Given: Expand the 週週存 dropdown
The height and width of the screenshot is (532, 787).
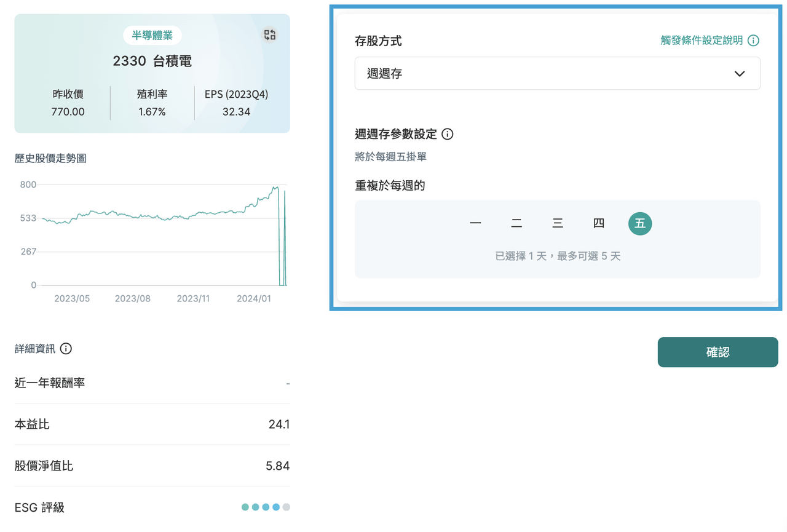Looking at the screenshot, I should coord(557,74).
